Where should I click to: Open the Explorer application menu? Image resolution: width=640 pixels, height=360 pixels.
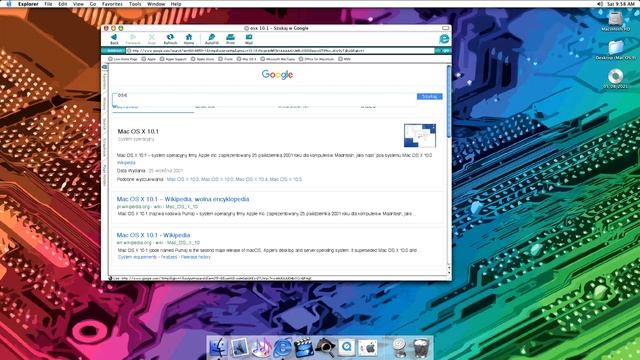pos(28,4)
